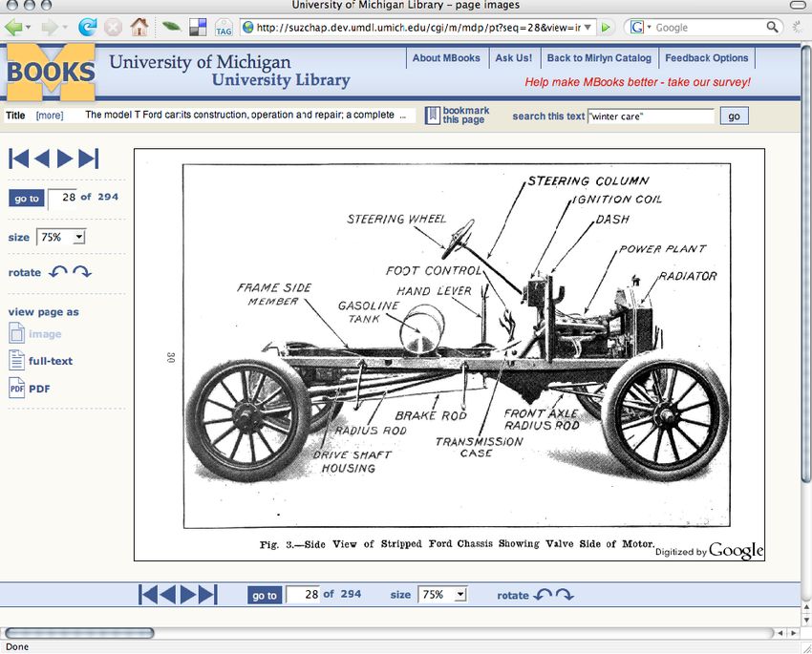
Task: Go to next page in bottom bar
Action: 188,595
